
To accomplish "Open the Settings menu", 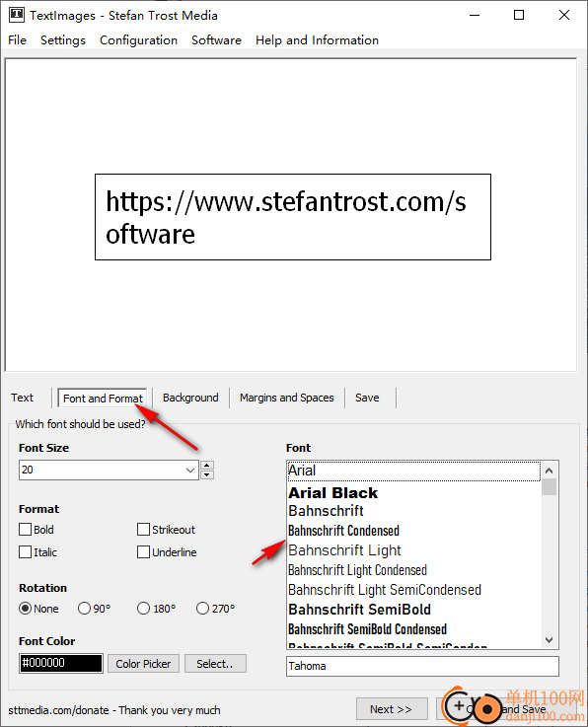I will tap(63, 40).
